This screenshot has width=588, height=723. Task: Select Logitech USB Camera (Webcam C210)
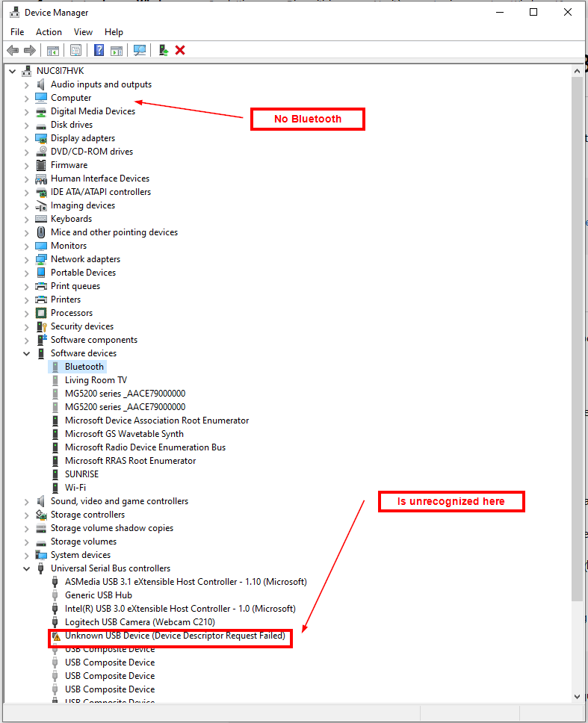point(140,622)
